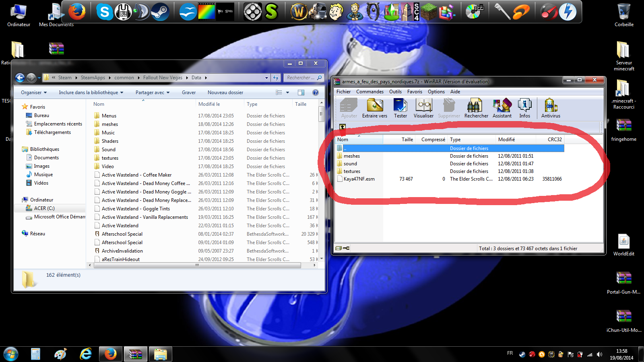Launch Steam from the top dock

point(160,12)
